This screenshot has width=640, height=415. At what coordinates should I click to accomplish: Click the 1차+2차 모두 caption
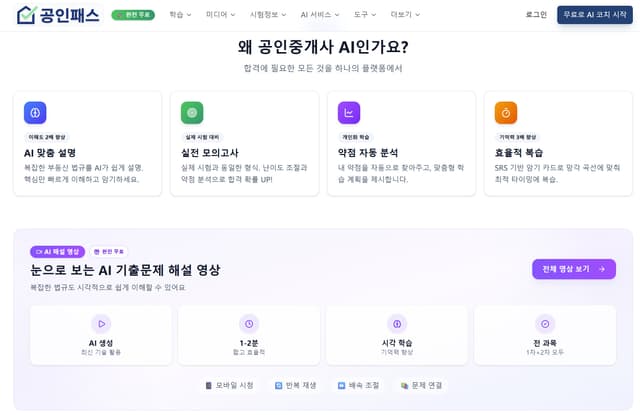coord(545,352)
